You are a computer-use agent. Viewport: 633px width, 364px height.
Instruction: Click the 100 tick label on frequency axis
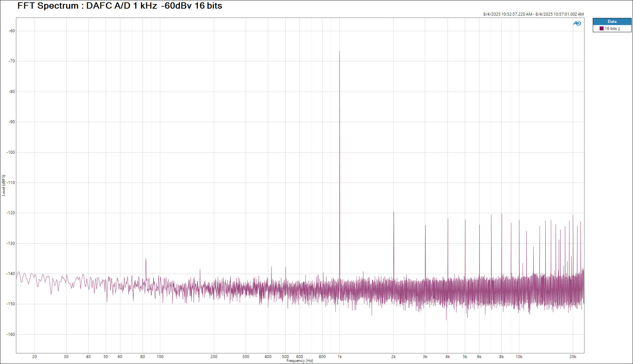click(x=160, y=357)
